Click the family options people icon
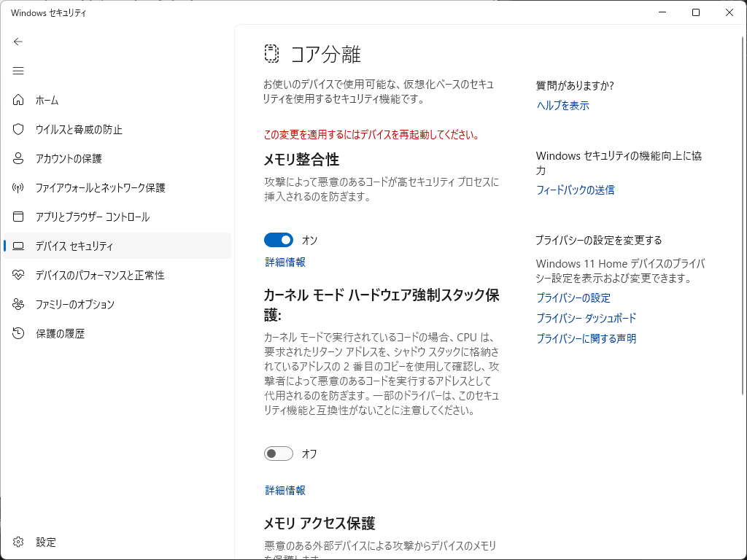The image size is (747, 560). (19, 304)
